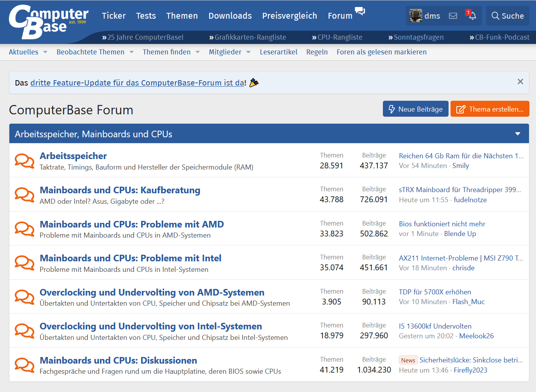Dismiss the feature-update notice

[x=520, y=82]
